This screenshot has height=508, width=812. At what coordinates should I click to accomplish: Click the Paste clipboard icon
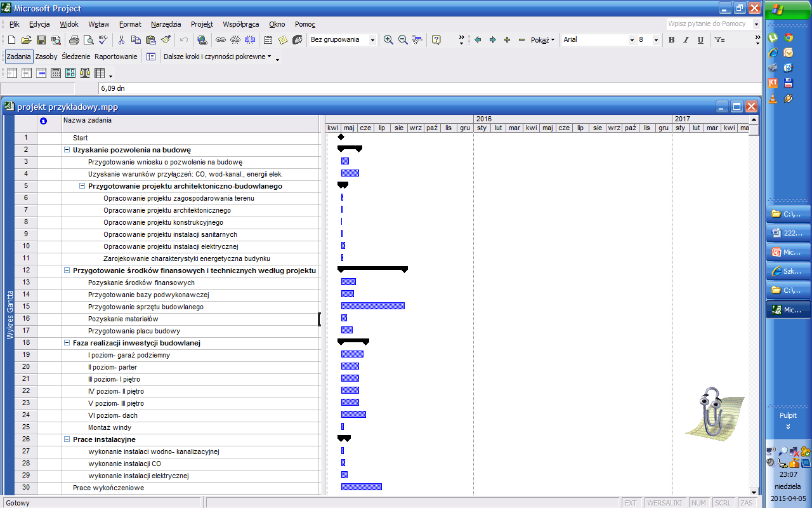(151, 40)
